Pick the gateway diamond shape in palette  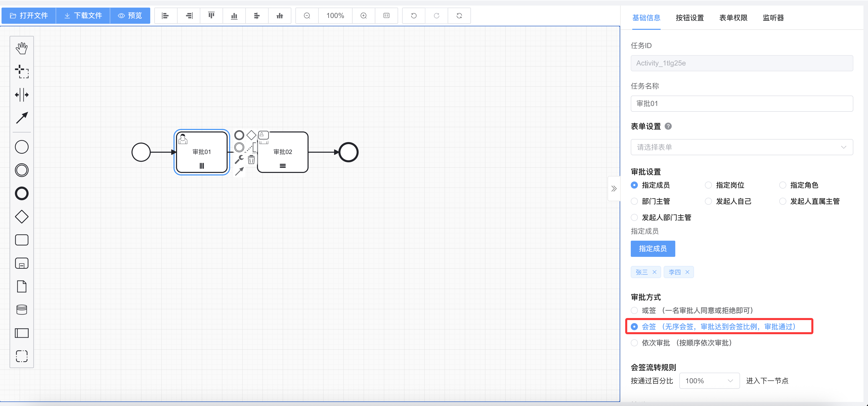[x=21, y=217]
